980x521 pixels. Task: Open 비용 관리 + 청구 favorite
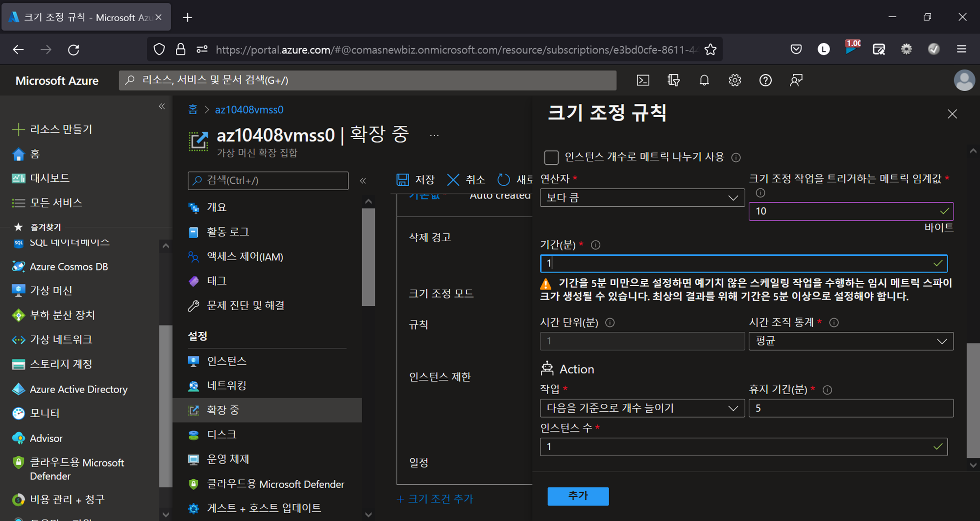(x=58, y=499)
